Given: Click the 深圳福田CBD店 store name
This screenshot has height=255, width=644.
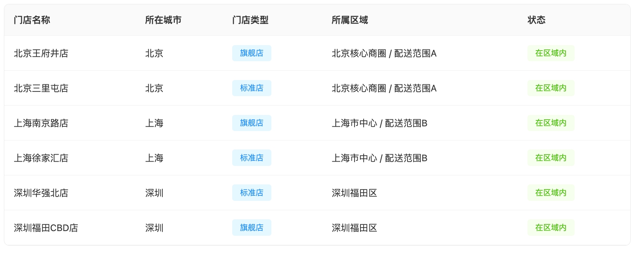Looking at the screenshot, I should pyautogui.click(x=46, y=228).
